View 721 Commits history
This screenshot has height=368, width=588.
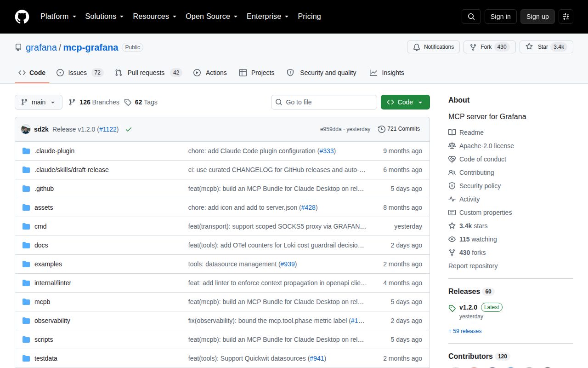click(399, 129)
